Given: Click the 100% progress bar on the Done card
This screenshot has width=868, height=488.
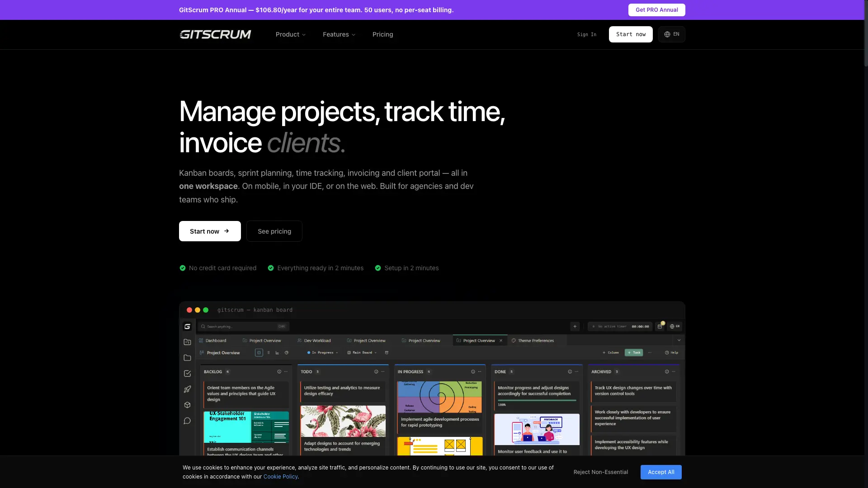Looking at the screenshot, I should tap(537, 400).
